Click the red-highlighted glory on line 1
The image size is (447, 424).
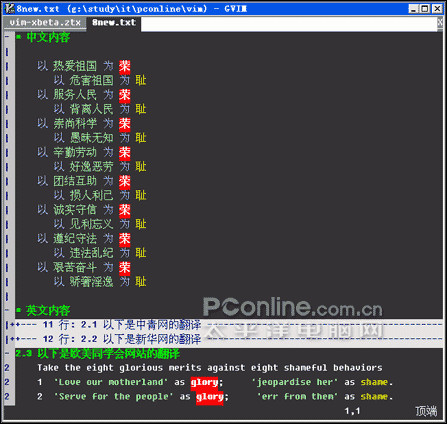(204, 382)
